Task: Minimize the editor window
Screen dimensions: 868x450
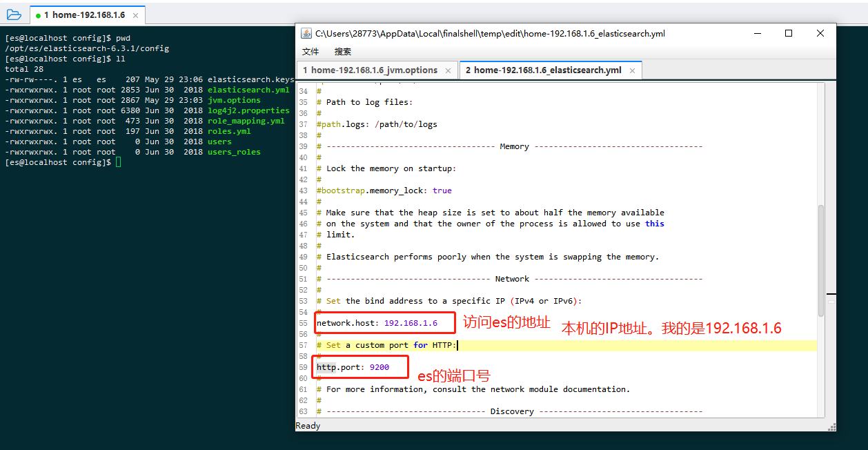Action: 757,33
